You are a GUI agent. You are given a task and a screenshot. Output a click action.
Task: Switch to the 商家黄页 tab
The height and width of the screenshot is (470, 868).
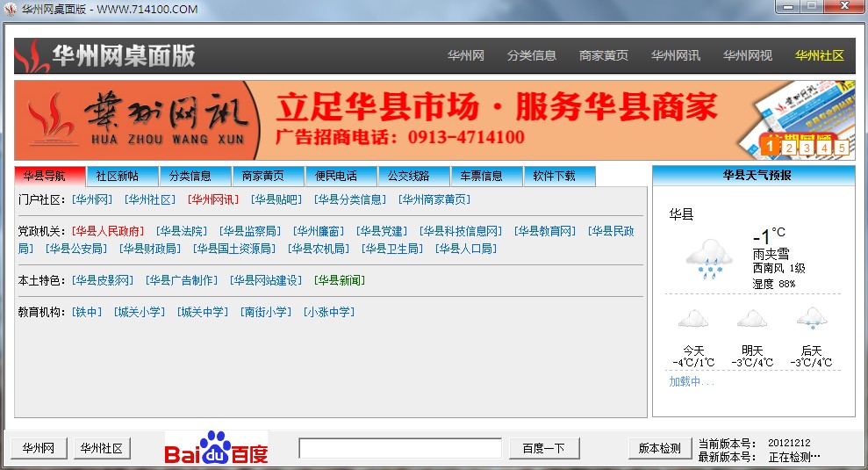coord(269,177)
